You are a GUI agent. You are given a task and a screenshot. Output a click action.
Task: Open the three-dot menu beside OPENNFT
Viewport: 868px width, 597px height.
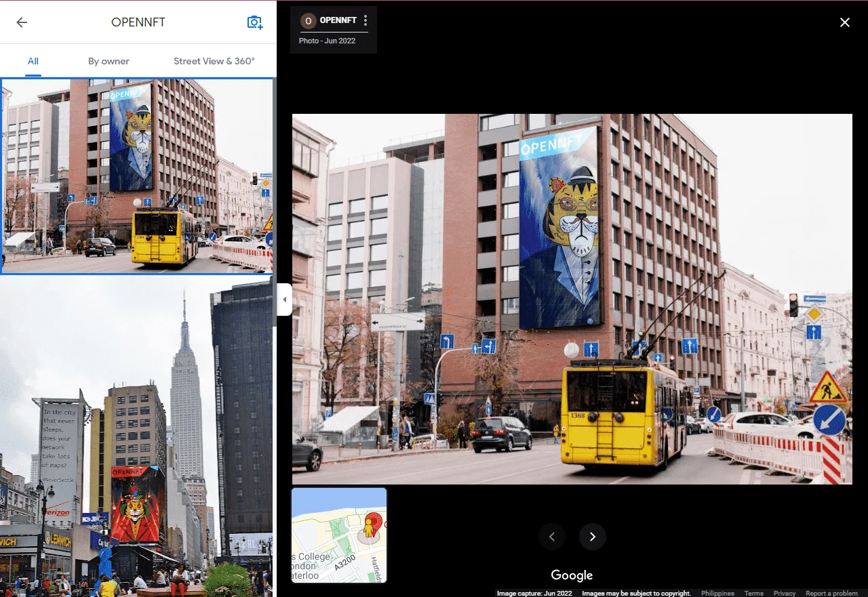366,21
